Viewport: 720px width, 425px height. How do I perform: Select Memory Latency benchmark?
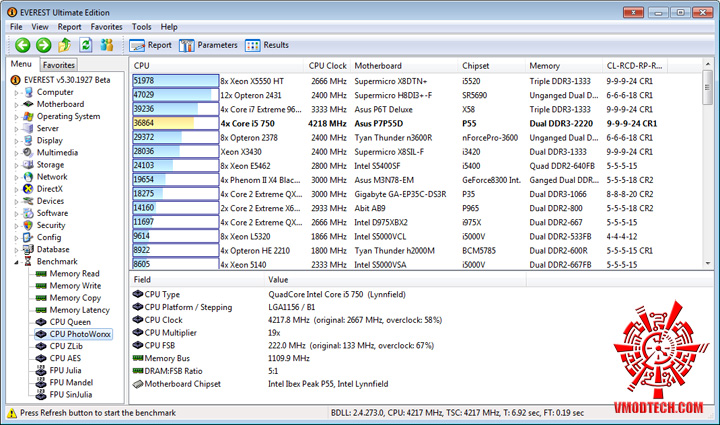point(79,310)
